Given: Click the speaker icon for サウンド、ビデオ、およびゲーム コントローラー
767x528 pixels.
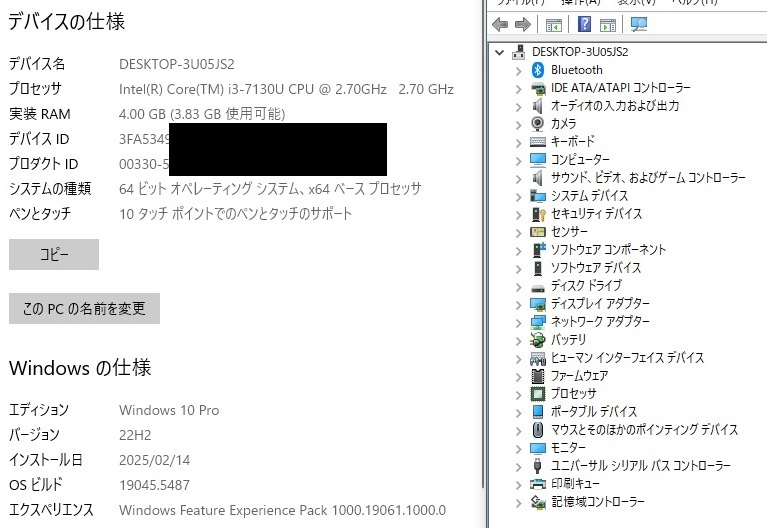Looking at the screenshot, I should tap(538, 178).
